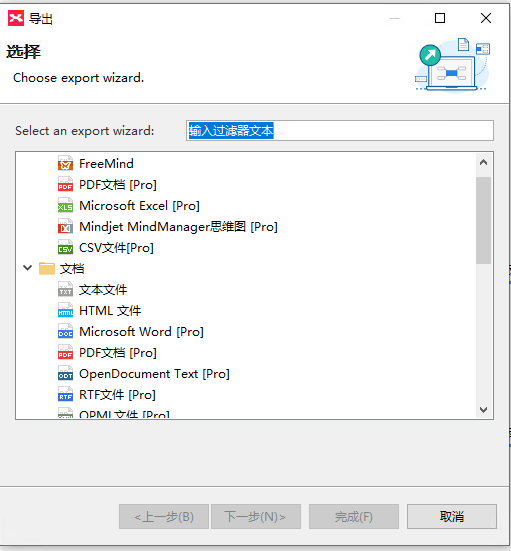Select the FreeMind export icon
Viewport: 511px width, 551px height.
coord(65,164)
